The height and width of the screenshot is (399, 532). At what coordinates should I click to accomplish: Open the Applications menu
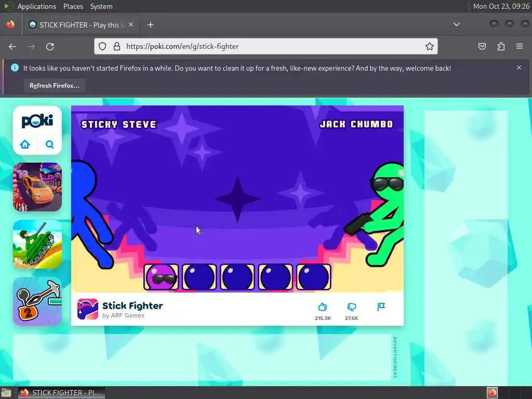pos(37,6)
